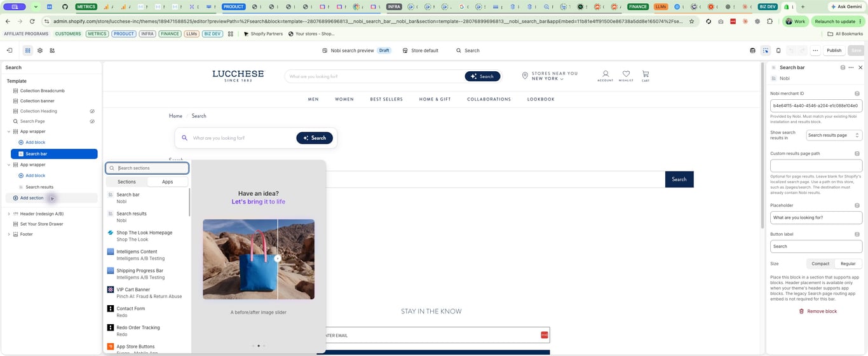Click dark Search button on results page
868x356 pixels.
tap(679, 179)
